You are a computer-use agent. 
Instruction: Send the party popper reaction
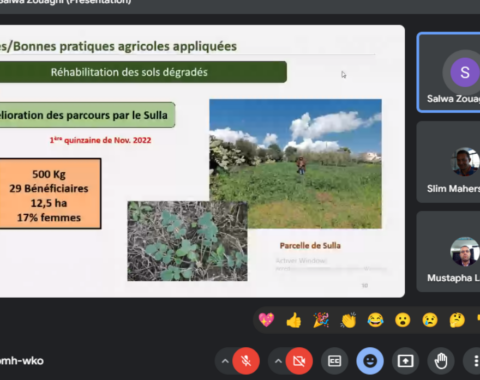pos(321,320)
